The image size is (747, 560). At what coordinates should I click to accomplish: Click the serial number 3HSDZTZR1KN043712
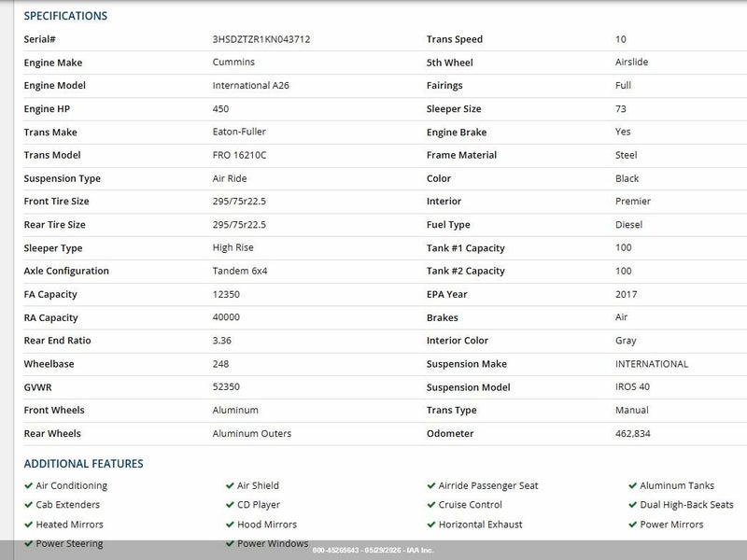[x=261, y=39]
